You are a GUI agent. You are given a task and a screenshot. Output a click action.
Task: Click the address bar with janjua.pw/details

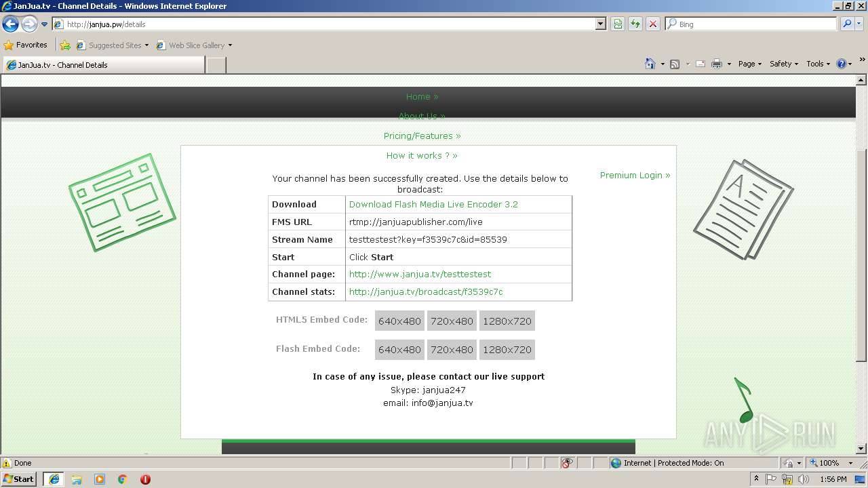point(330,24)
